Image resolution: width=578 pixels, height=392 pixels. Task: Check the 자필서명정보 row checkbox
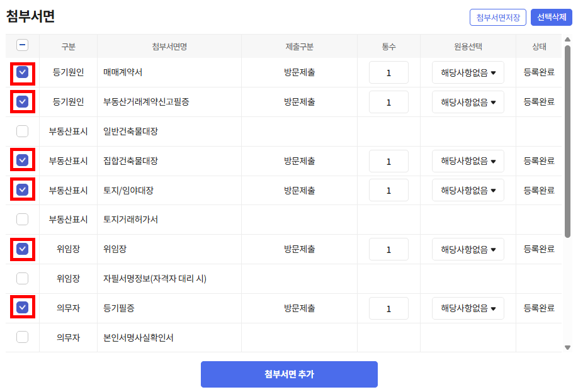[22, 278]
